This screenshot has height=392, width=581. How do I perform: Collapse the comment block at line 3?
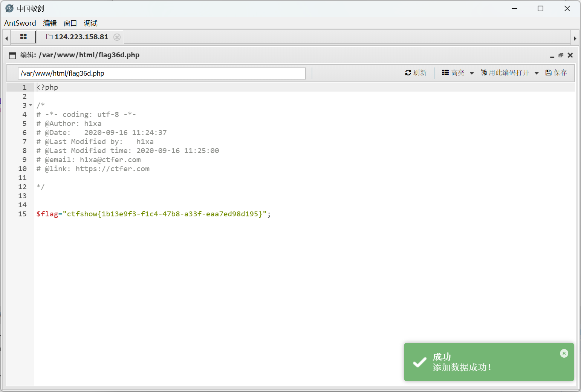(31, 105)
